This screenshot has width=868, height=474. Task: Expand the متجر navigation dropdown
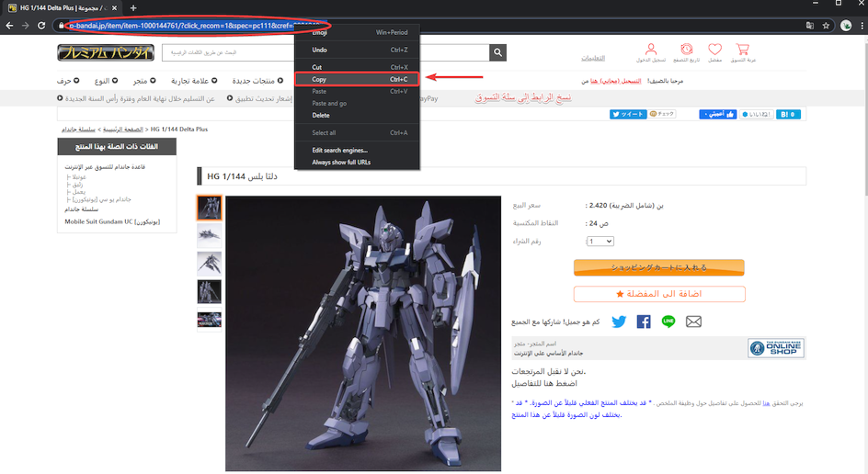[144, 81]
